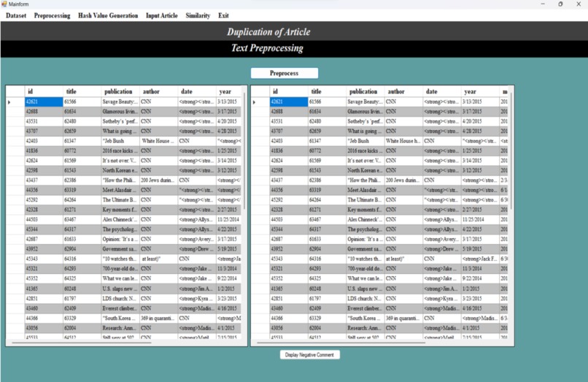Select row header arrow of left table first row
The image size is (588, 382).
(15, 102)
